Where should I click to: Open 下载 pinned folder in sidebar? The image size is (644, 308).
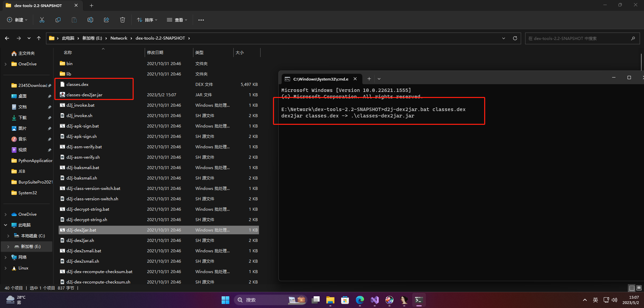22,117
